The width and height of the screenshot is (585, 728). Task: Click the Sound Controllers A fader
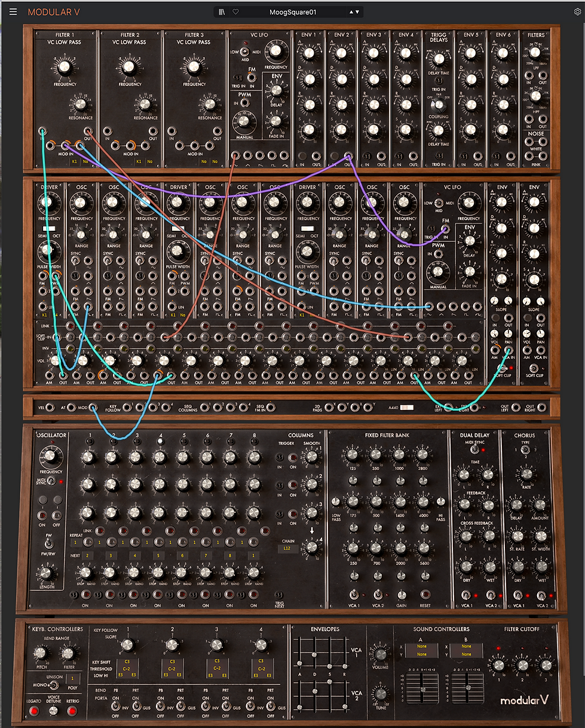(x=424, y=689)
